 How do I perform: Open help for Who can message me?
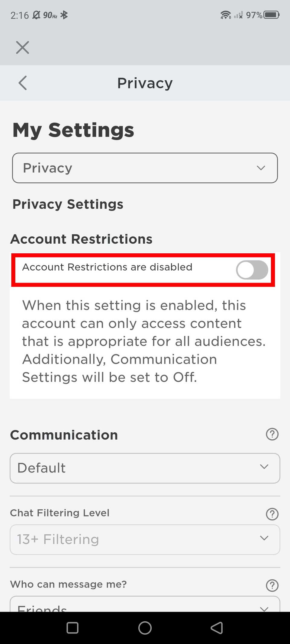click(272, 585)
